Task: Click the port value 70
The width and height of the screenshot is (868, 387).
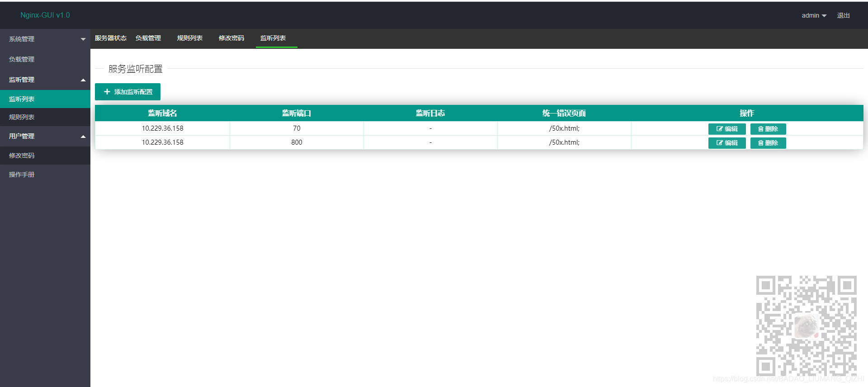Action: 297,128
